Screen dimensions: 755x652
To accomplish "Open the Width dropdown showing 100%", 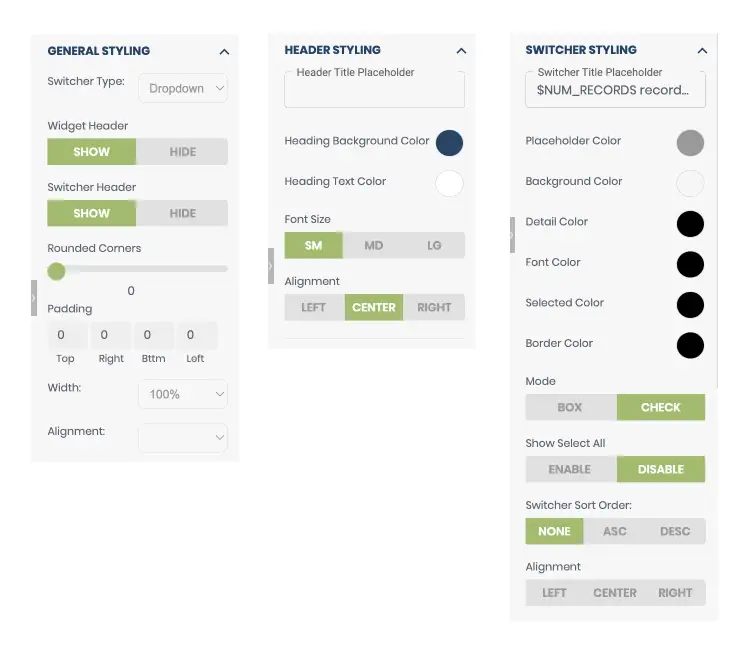I will (183, 394).
